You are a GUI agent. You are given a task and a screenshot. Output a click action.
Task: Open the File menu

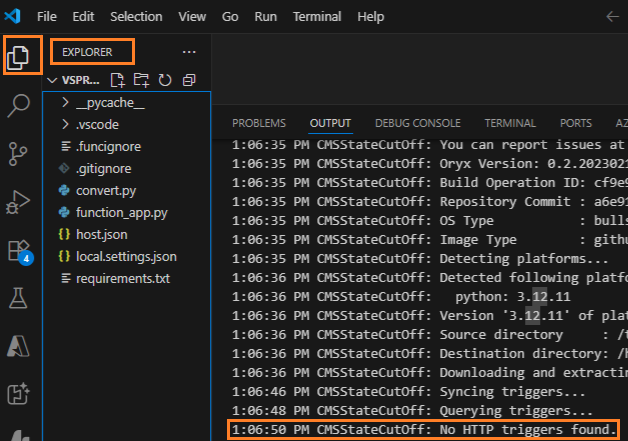click(47, 16)
